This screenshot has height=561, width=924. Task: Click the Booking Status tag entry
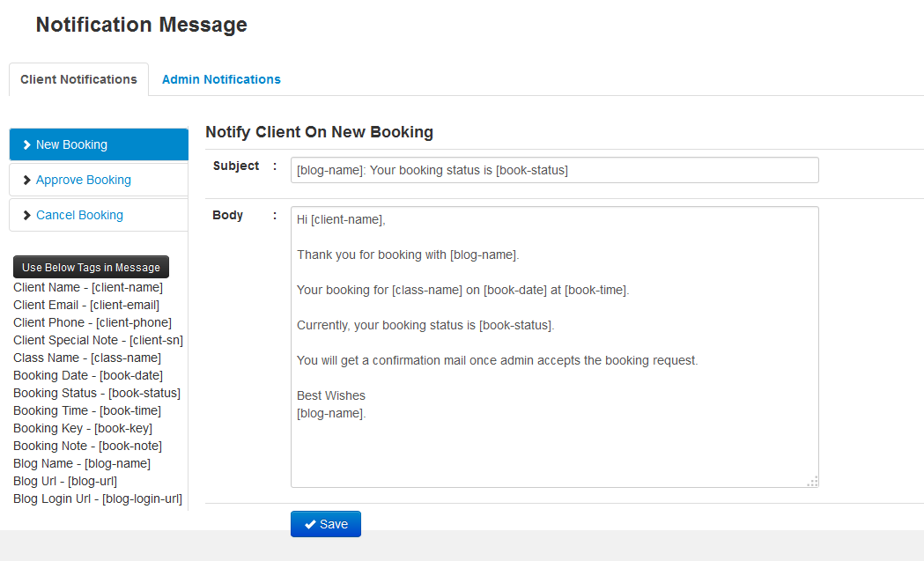(x=97, y=393)
